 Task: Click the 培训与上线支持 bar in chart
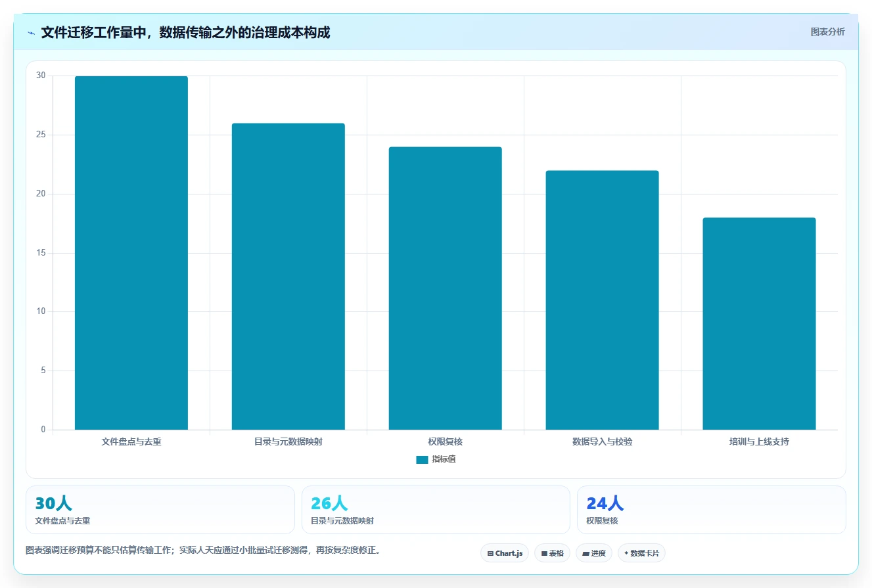[x=759, y=324]
